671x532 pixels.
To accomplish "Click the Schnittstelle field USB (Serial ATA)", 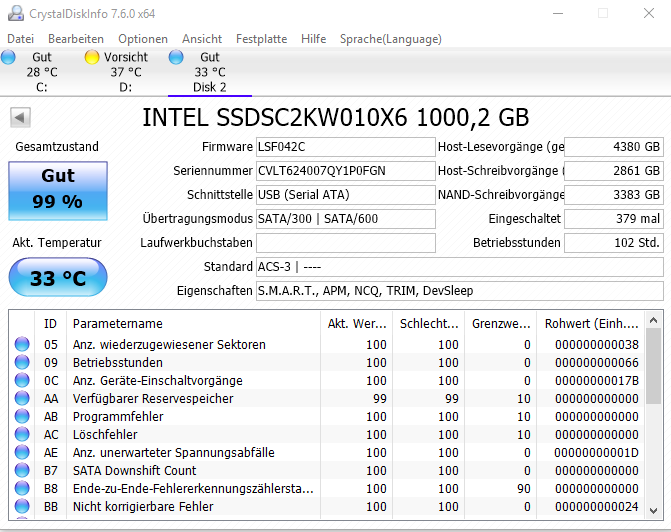I will (x=346, y=195).
